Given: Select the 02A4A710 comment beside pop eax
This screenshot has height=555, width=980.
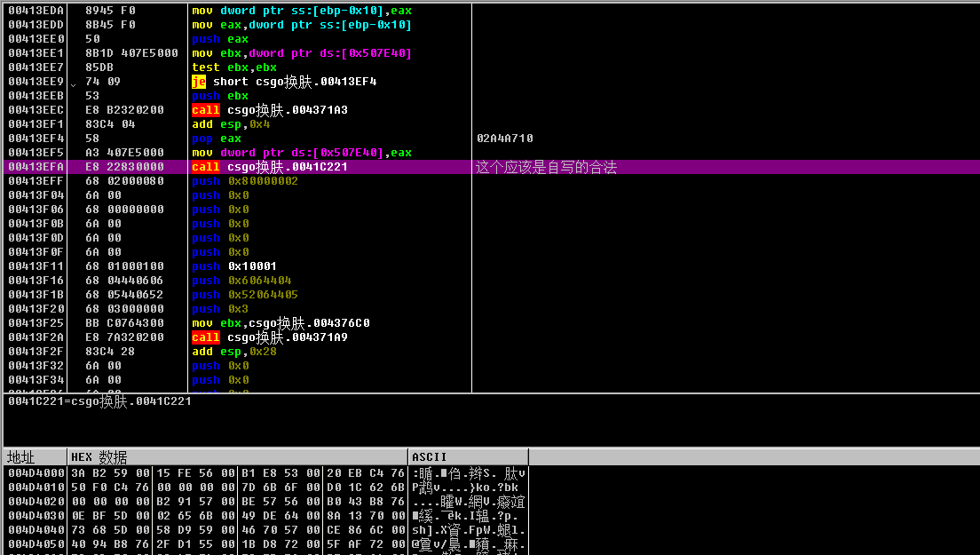Looking at the screenshot, I should pyautogui.click(x=505, y=139).
